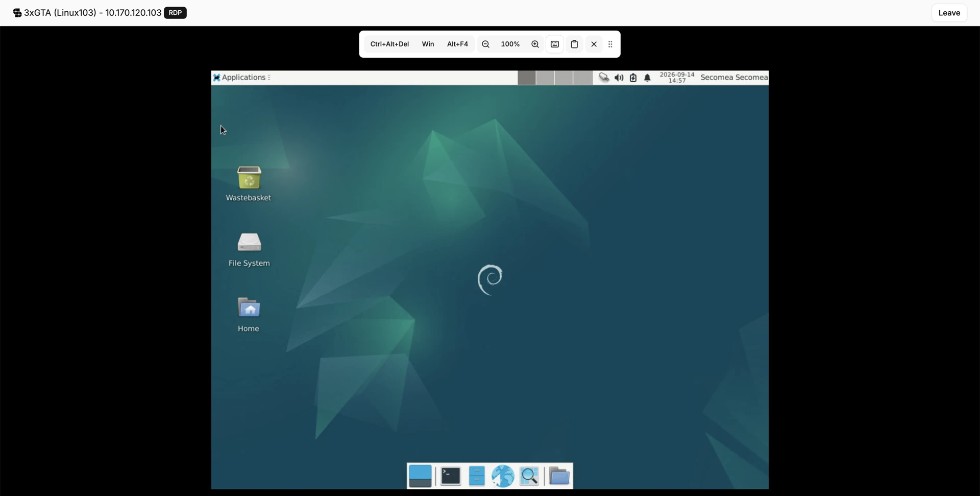This screenshot has width=980, height=496.
Task: Send Ctrl+Alt+Del to remote session
Action: 389,44
